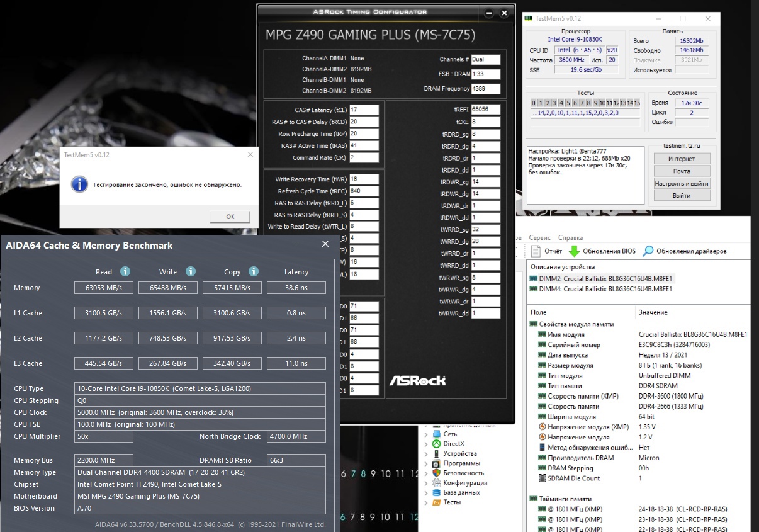759x532 pixels.
Task: Click the Выйти button in TestMem5
Action: (x=682, y=196)
